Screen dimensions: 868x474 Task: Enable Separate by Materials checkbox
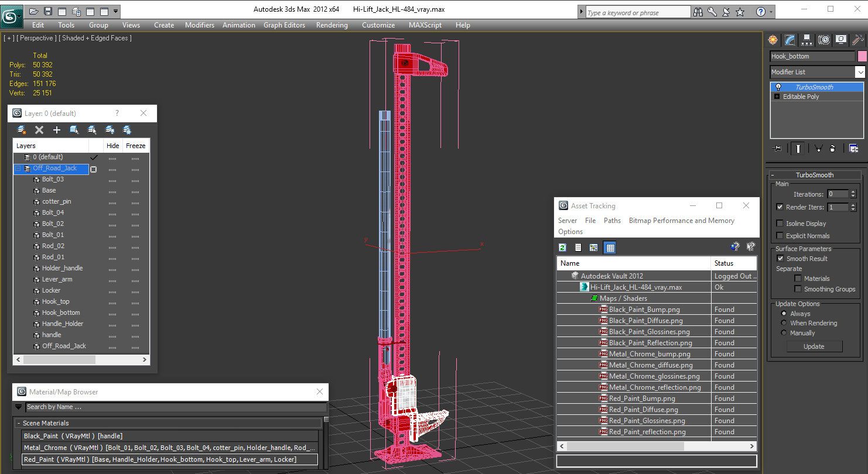(x=797, y=279)
